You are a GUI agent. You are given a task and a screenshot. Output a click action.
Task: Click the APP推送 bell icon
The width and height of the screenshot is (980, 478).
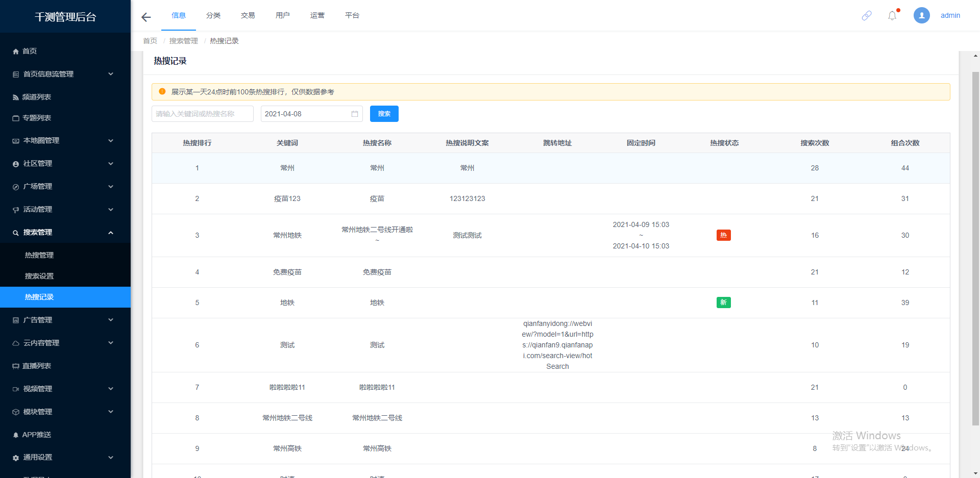(x=16, y=435)
